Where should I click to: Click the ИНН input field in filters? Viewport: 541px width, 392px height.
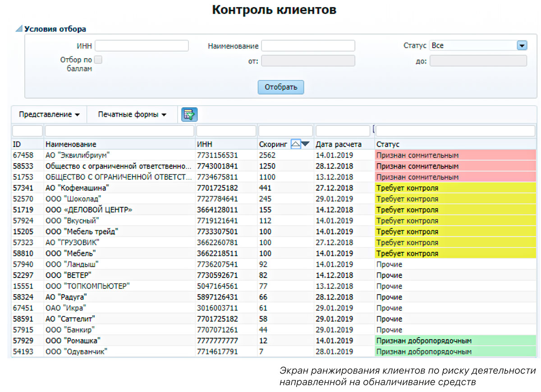(142, 46)
